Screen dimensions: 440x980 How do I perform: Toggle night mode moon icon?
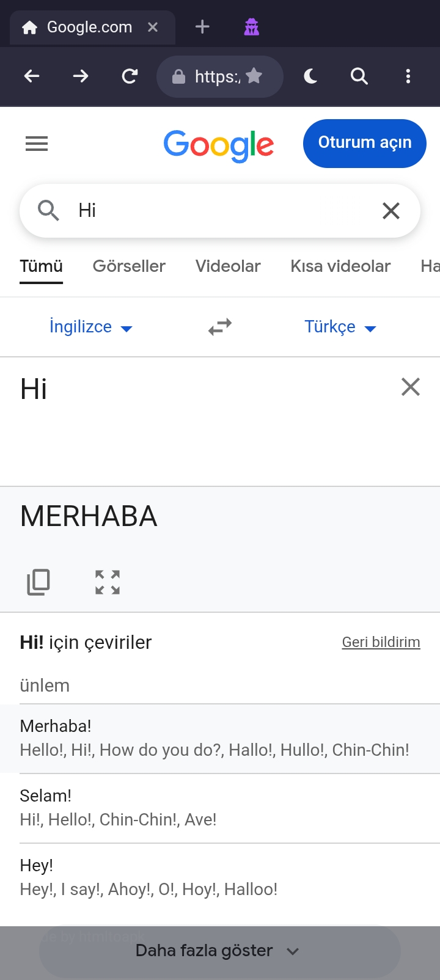[310, 76]
